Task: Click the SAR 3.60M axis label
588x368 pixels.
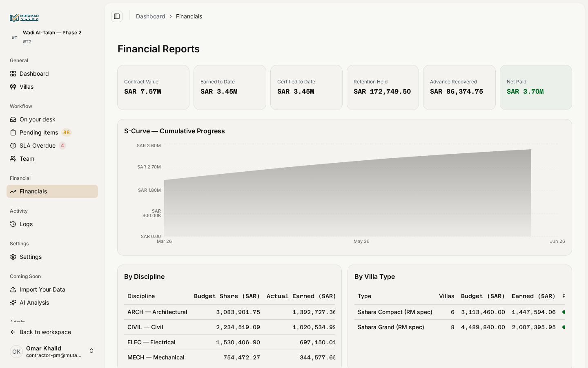Action: 149,146
